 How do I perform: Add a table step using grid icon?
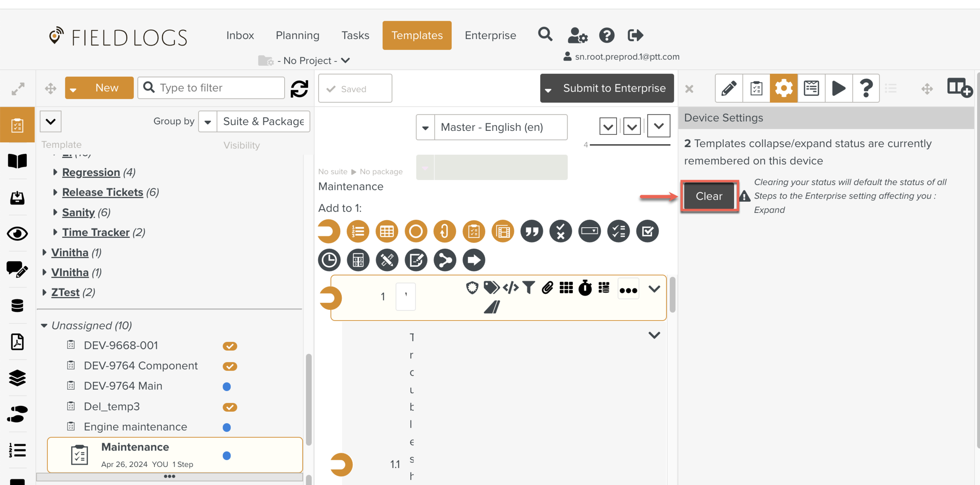pos(387,232)
